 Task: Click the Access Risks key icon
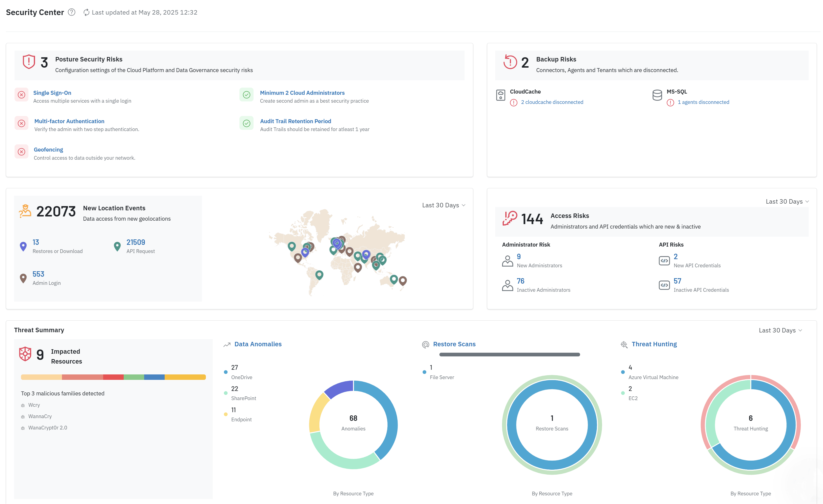point(510,218)
